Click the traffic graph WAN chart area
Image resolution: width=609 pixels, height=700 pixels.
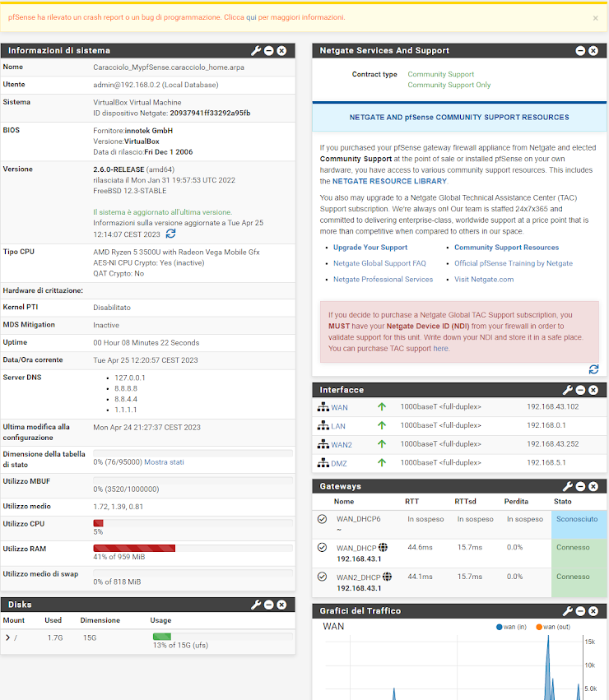tap(453, 667)
